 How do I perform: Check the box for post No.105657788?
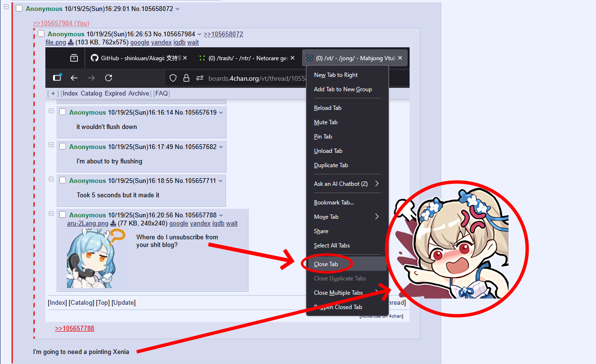pos(63,215)
